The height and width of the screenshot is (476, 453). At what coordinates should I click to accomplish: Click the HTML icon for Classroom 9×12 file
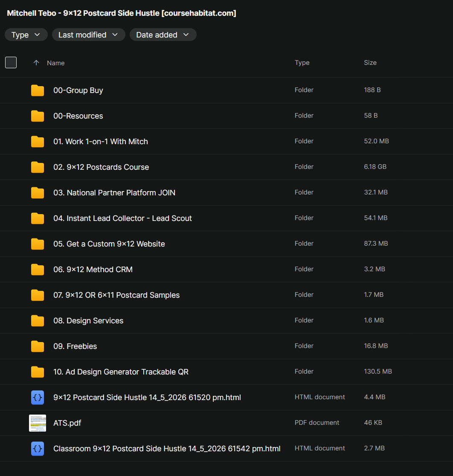pos(38,449)
